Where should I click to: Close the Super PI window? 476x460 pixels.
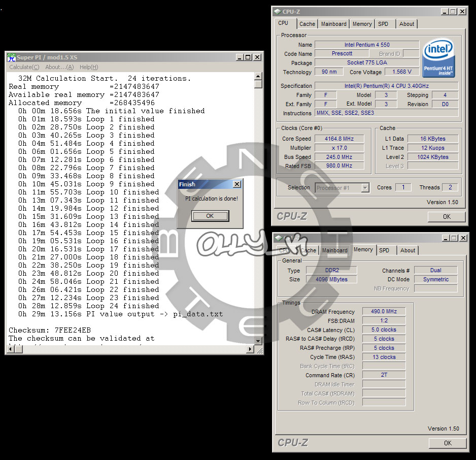pyautogui.click(x=257, y=57)
